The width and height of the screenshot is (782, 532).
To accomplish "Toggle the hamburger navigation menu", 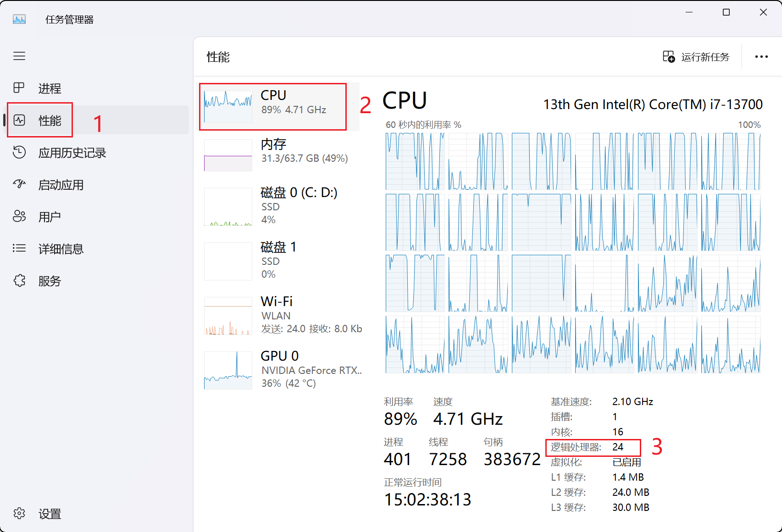I will tap(19, 56).
